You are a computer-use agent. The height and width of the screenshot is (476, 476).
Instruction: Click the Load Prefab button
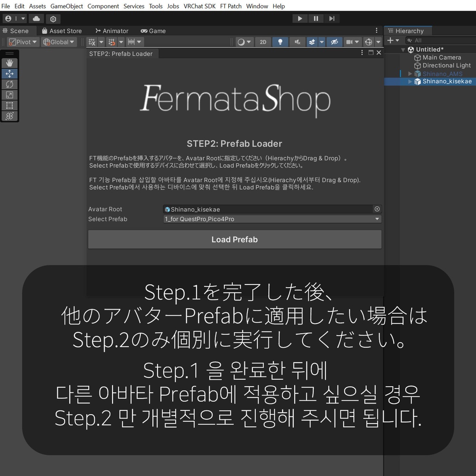[234, 239]
